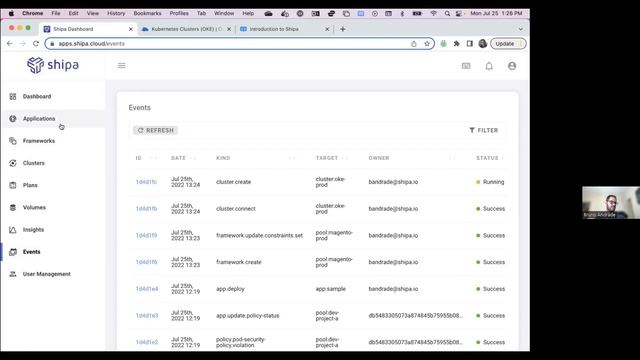
Task: Open the Events sidebar icon
Action: click(x=13, y=252)
